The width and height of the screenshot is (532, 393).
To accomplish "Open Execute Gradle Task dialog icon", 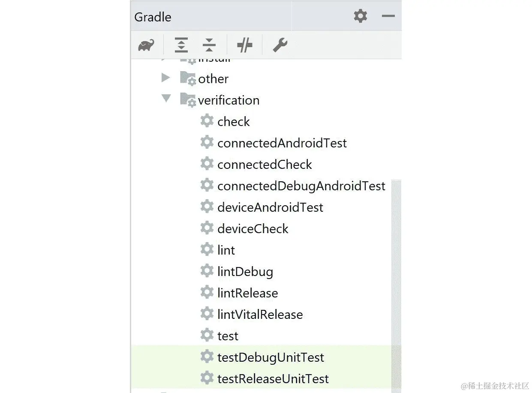I will pos(244,45).
